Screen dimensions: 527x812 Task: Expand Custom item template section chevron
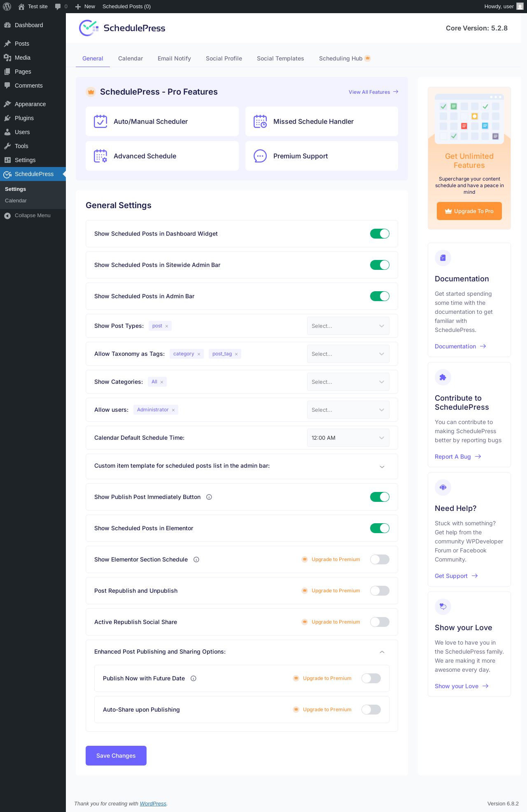tap(382, 467)
